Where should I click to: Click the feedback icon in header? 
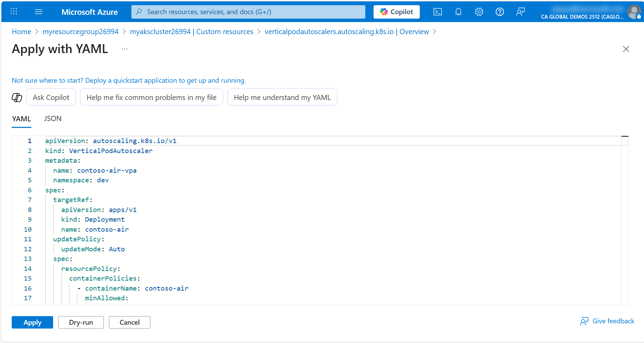(x=520, y=12)
